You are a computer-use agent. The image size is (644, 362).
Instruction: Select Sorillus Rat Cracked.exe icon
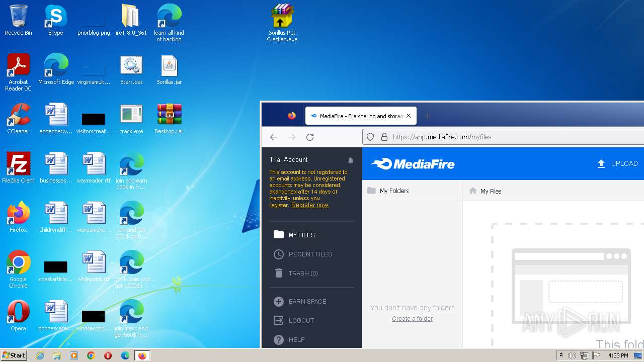click(282, 23)
